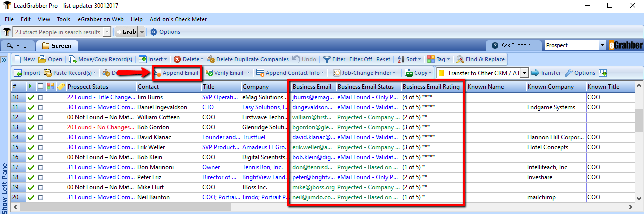Image resolution: width=644 pixels, height=214 pixels.
Task: Click the colored grid column header icon
Action: coord(50,87)
